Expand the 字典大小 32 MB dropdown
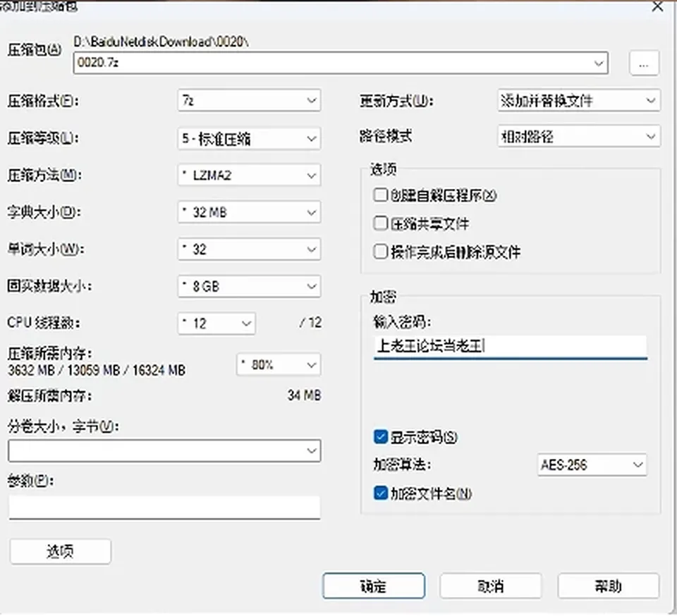The width and height of the screenshot is (677, 616). point(249,212)
